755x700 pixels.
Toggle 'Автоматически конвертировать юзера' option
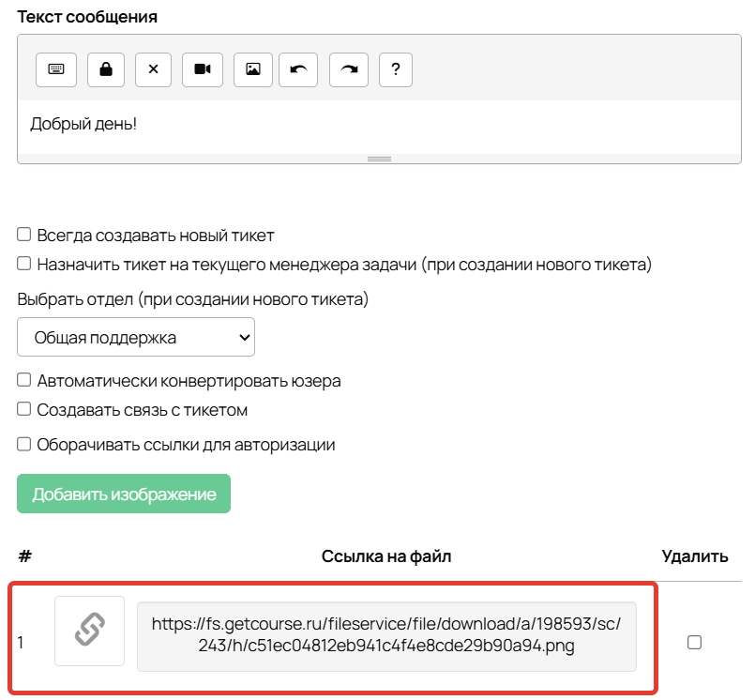click(x=24, y=380)
